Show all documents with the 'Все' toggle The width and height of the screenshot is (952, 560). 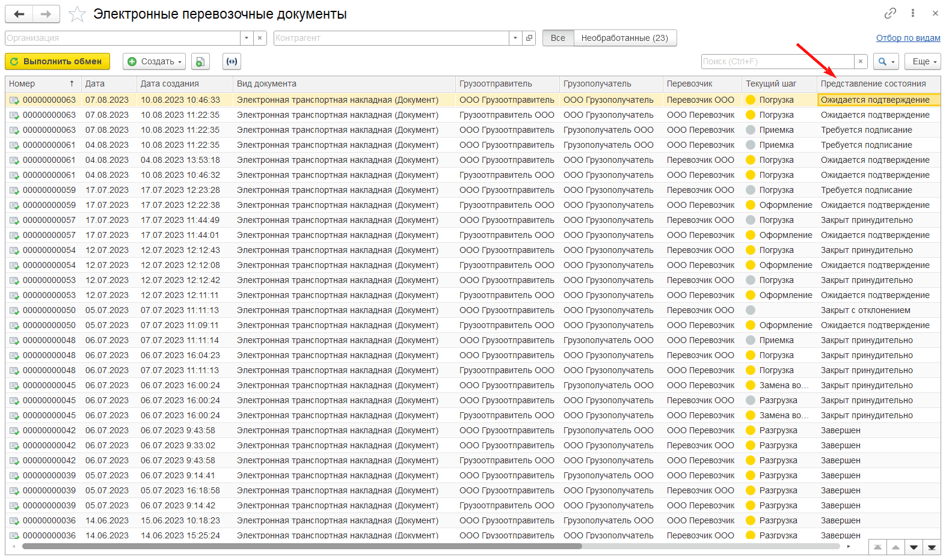tap(558, 38)
